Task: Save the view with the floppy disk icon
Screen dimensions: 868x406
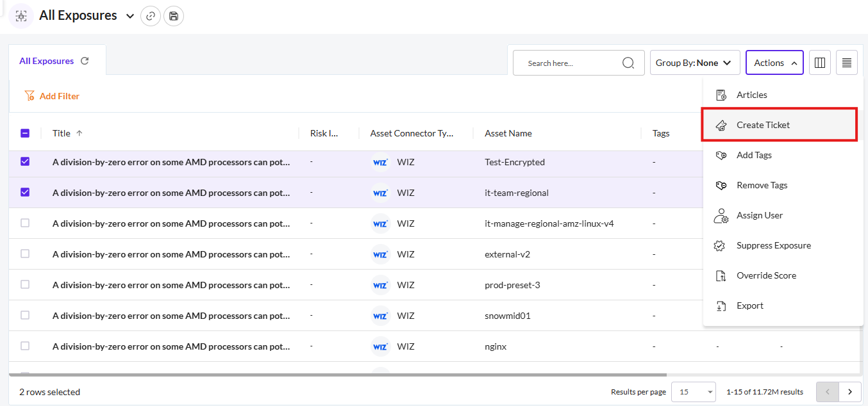Action: click(x=174, y=16)
